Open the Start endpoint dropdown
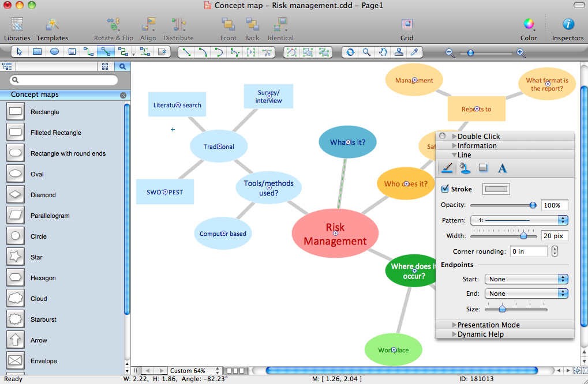Screen dimensions: 588x384 pos(526,279)
